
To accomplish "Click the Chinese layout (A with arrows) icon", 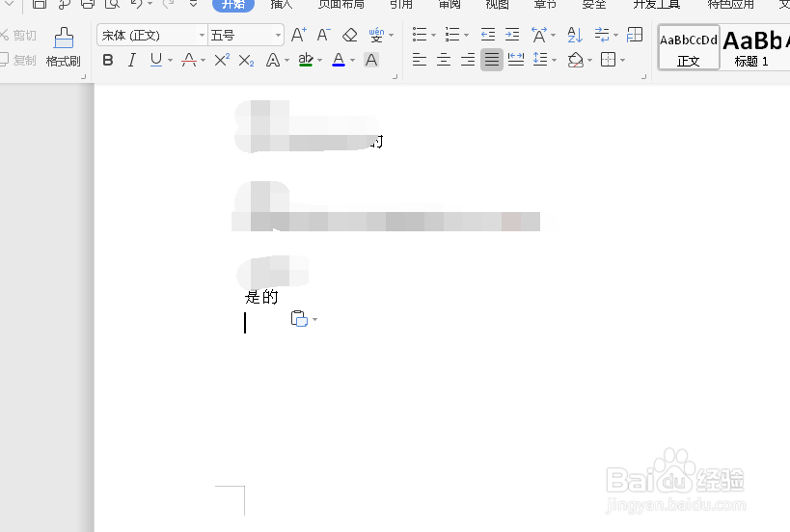I will (x=538, y=35).
